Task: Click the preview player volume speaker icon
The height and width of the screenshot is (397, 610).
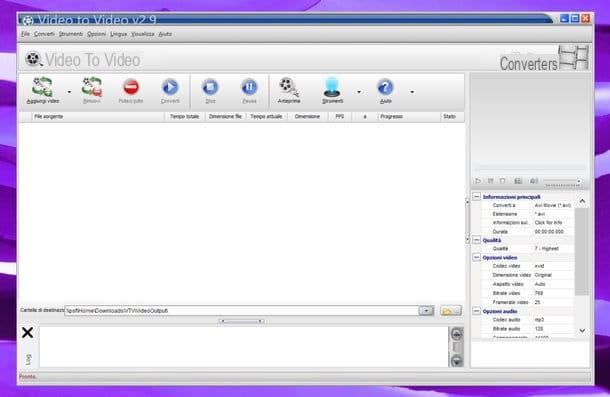Action: click(534, 181)
